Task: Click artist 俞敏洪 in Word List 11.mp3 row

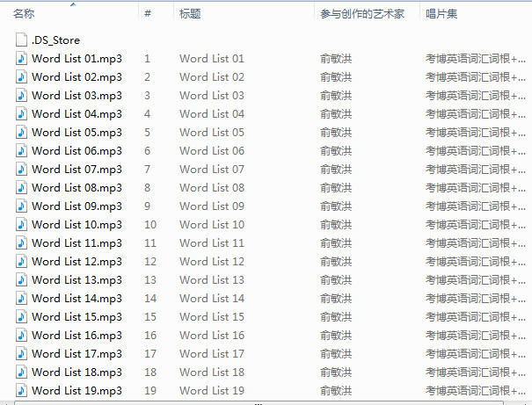Action: pos(336,243)
